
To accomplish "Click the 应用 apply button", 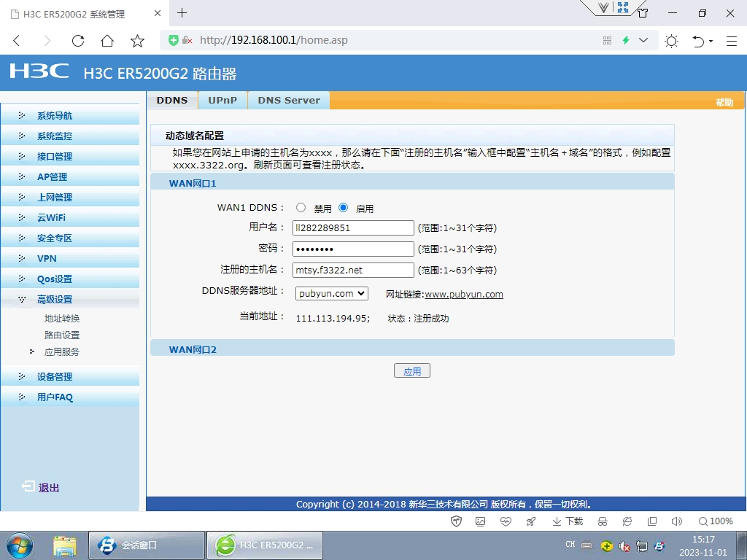I will tap(412, 371).
